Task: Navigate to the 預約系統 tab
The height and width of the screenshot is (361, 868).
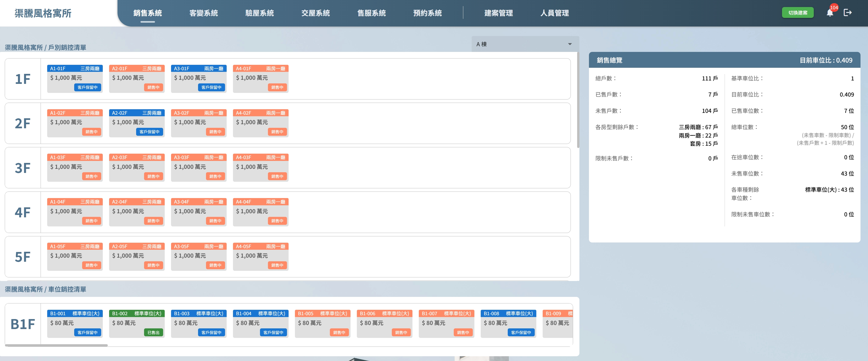Action: tap(427, 13)
